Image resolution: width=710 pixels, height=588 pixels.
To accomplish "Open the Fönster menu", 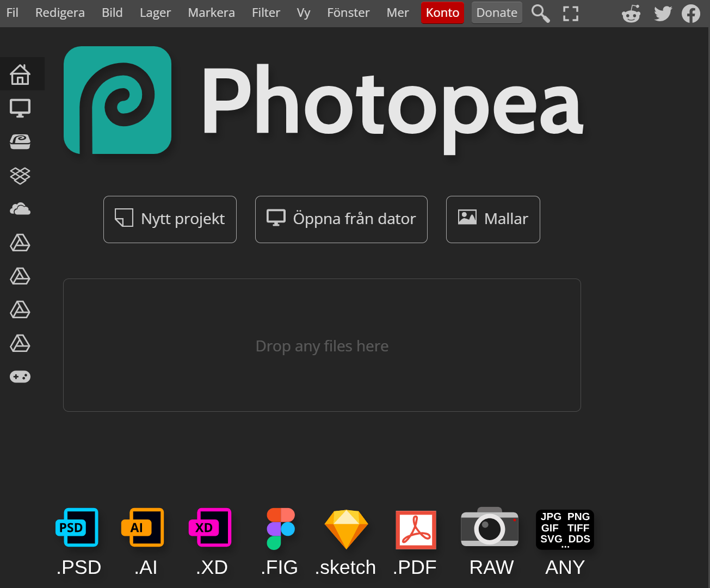I will (x=348, y=13).
